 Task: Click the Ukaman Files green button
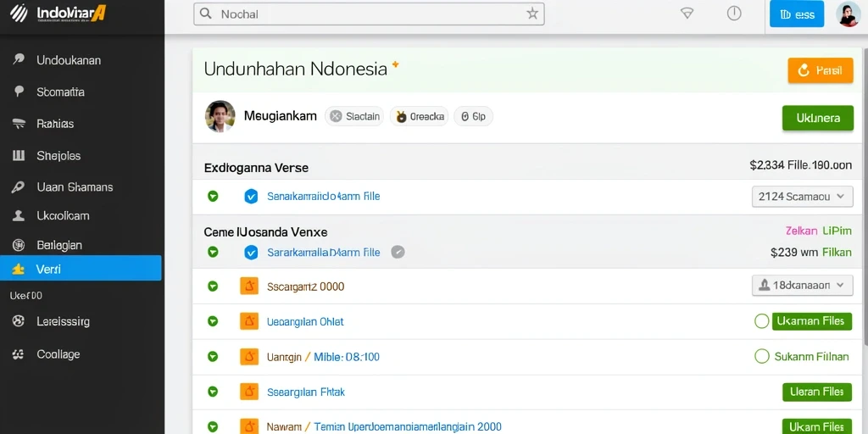[811, 321]
